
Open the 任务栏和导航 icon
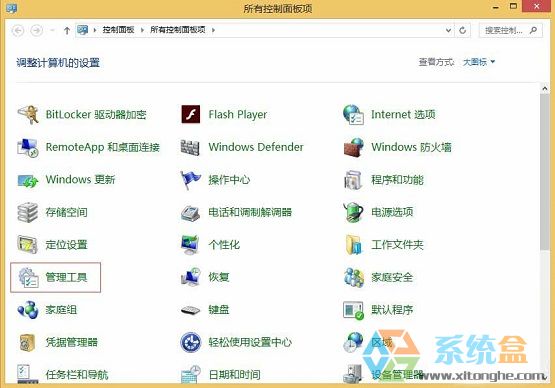[27, 374]
